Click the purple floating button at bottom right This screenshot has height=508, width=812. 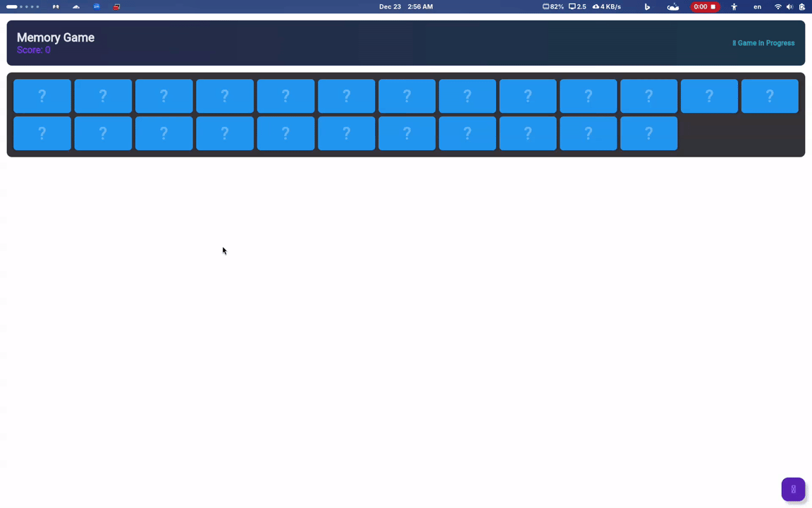793,489
